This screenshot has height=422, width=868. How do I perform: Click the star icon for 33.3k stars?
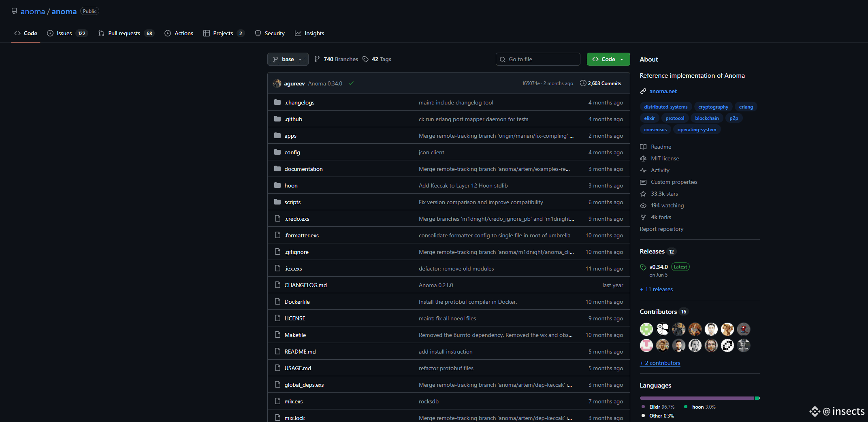[x=643, y=194]
